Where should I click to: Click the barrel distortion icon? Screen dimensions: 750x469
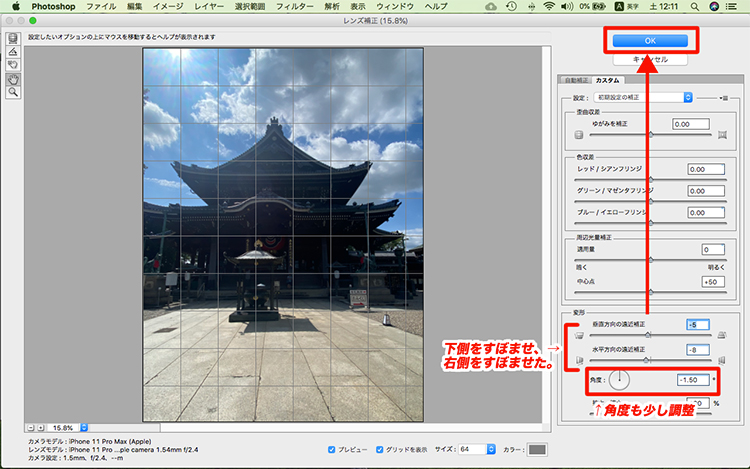point(579,135)
